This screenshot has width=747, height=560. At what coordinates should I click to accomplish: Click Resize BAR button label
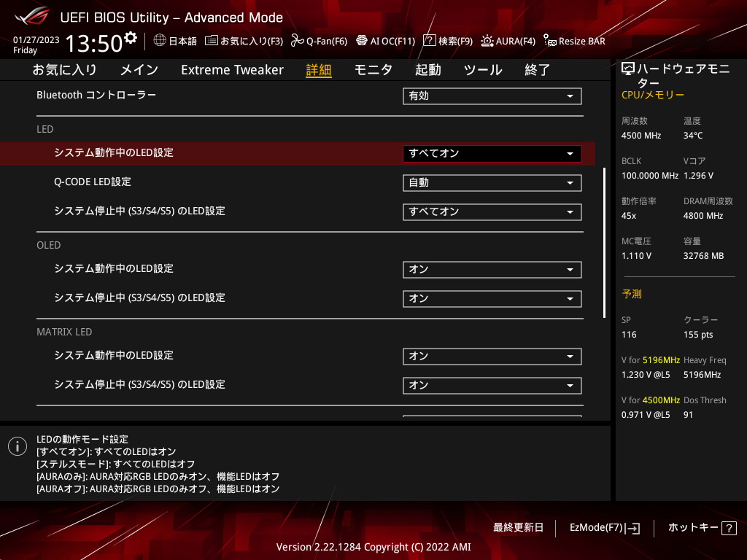pos(581,41)
